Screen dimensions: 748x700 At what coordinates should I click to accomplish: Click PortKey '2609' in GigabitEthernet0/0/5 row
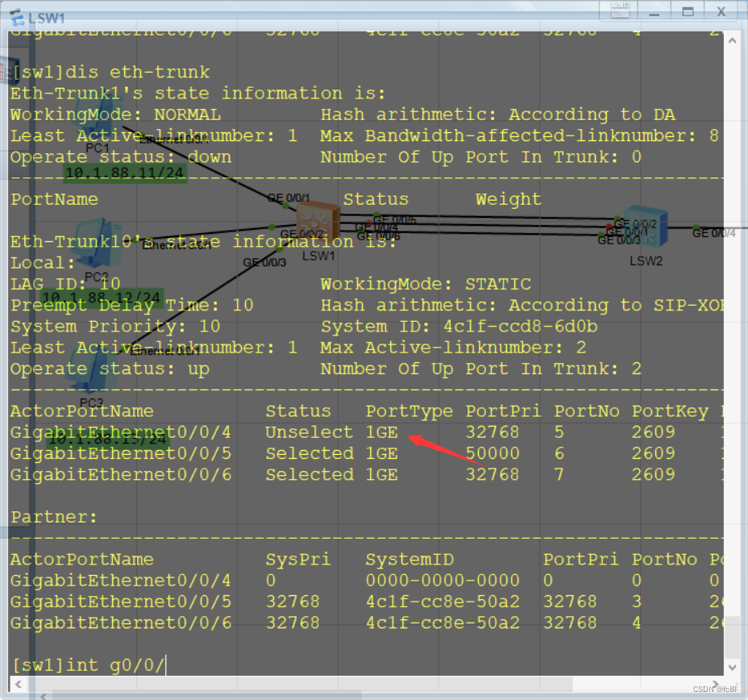pos(654,453)
